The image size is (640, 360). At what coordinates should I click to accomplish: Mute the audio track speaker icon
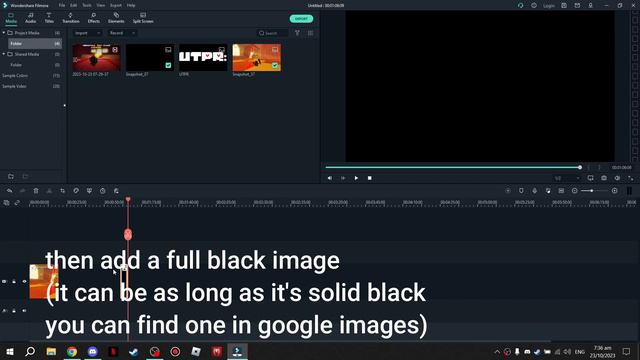point(24,311)
